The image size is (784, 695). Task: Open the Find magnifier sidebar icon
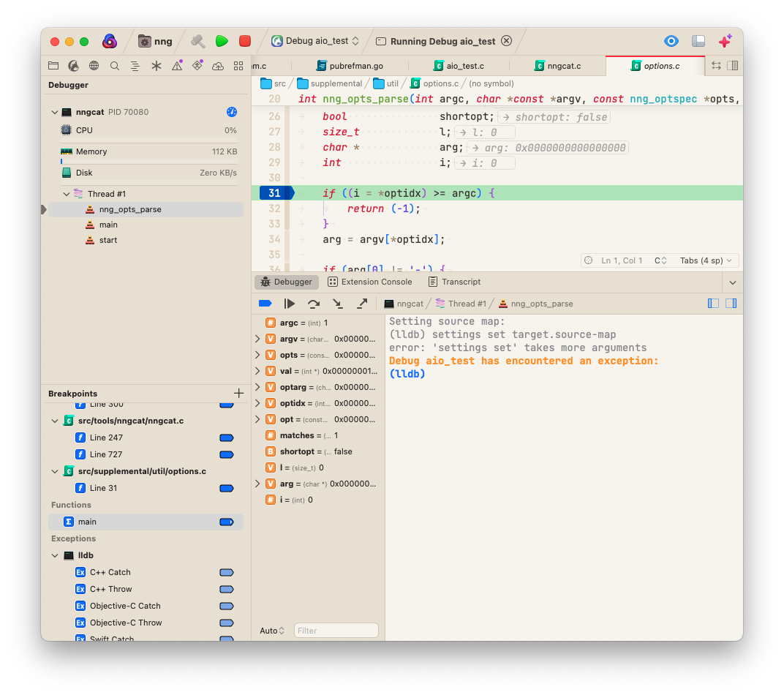(115, 66)
